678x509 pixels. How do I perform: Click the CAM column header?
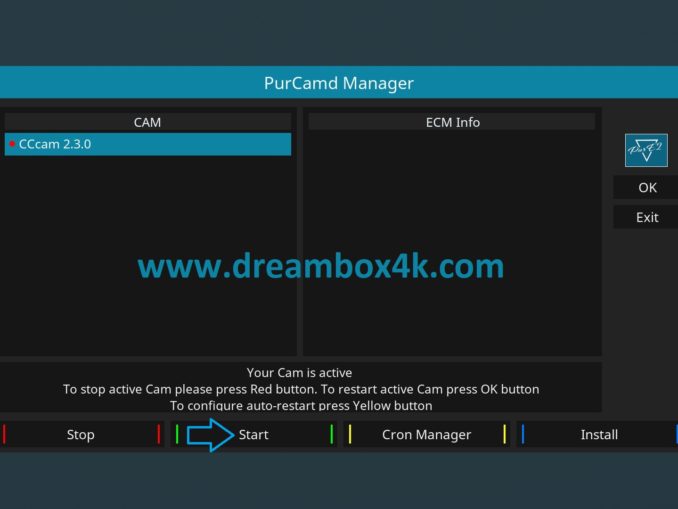tap(148, 122)
